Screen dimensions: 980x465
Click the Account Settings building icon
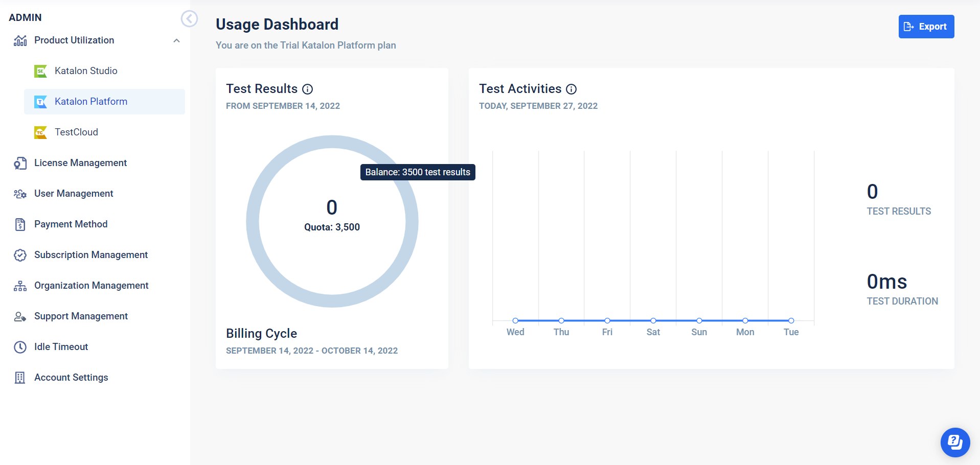20,378
